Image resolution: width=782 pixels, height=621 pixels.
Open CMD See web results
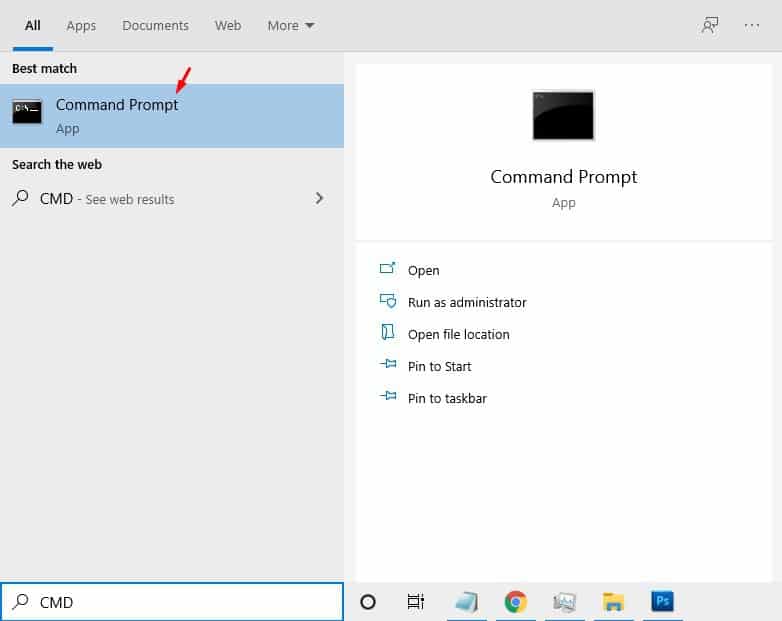coord(172,199)
